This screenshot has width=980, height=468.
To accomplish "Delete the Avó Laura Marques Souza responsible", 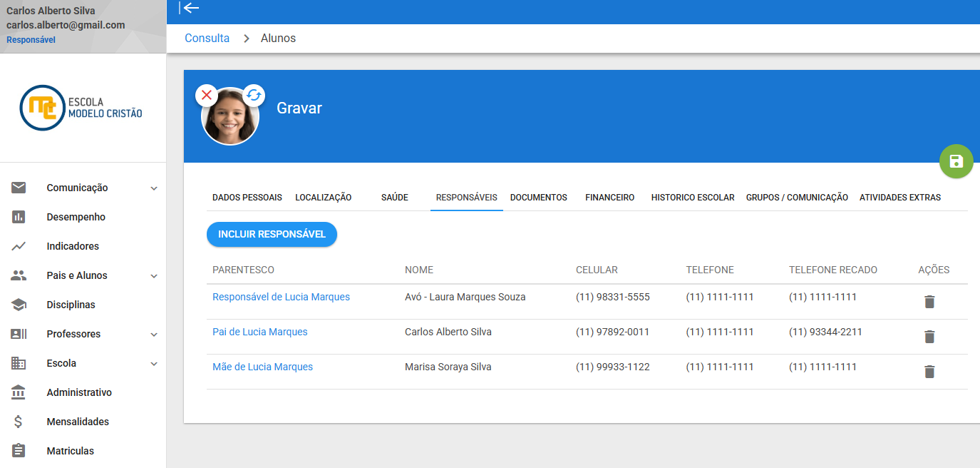I will pos(929,302).
